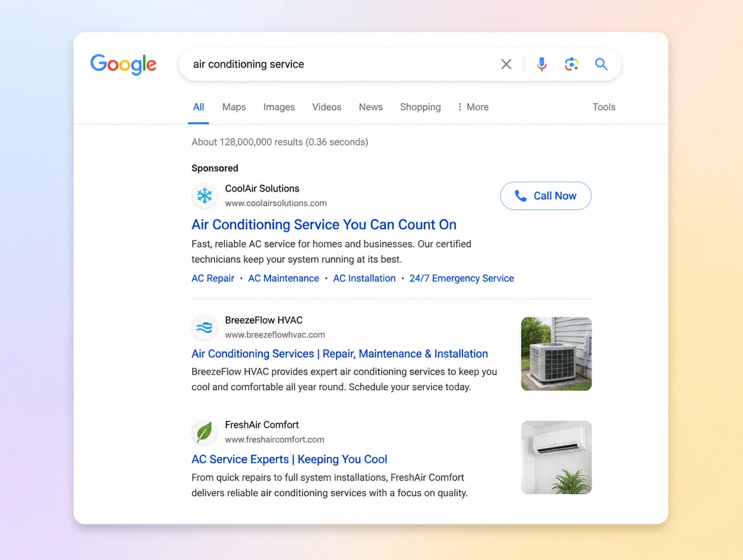
Task: Open Google Lens camera search icon
Action: coord(571,64)
